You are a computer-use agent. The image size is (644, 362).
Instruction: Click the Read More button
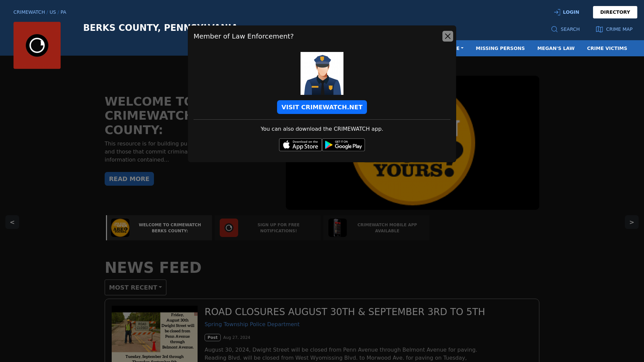pyautogui.click(x=129, y=179)
